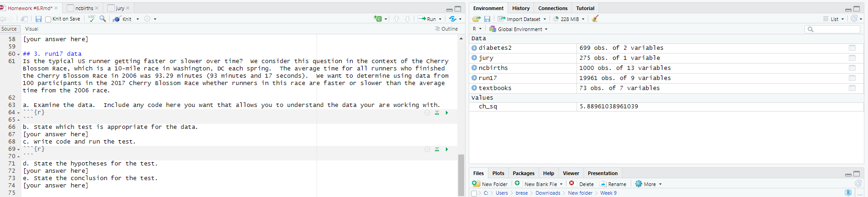The height and width of the screenshot is (197, 868).
Task: Go to Users in path breadcrumb
Action: tap(502, 193)
